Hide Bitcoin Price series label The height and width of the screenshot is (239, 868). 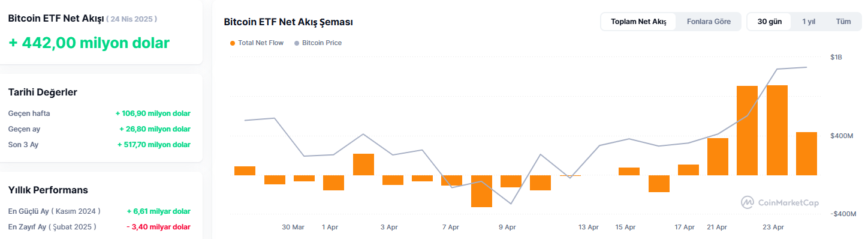coord(322,43)
